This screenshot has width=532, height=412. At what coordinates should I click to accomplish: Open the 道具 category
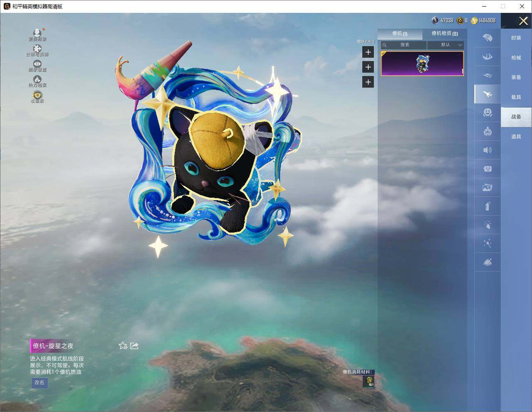pos(516,137)
